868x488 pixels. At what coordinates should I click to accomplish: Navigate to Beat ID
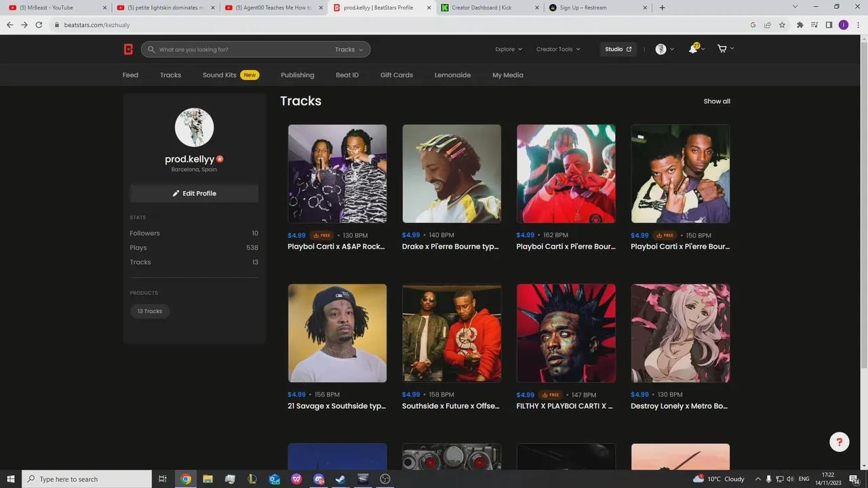[x=347, y=75]
